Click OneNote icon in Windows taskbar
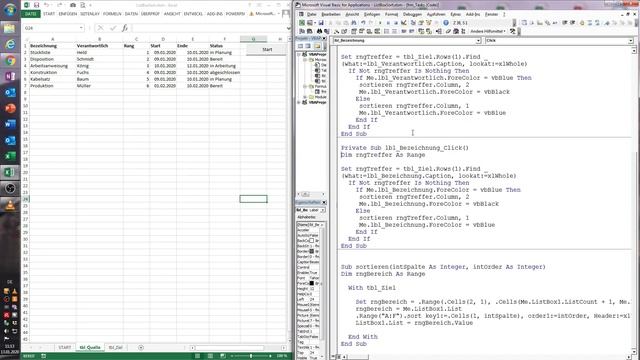This screenshot has height=360, width=640. coord(10,76)
